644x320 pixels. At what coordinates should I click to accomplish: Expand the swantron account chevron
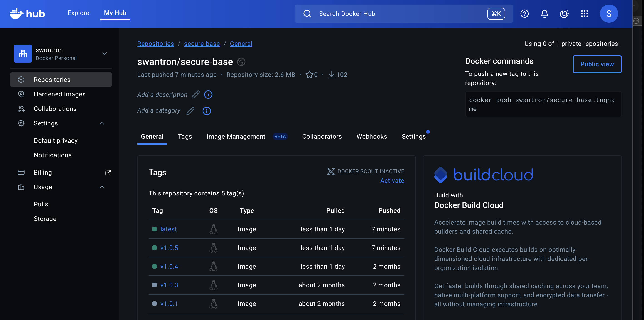coord(105,54)
